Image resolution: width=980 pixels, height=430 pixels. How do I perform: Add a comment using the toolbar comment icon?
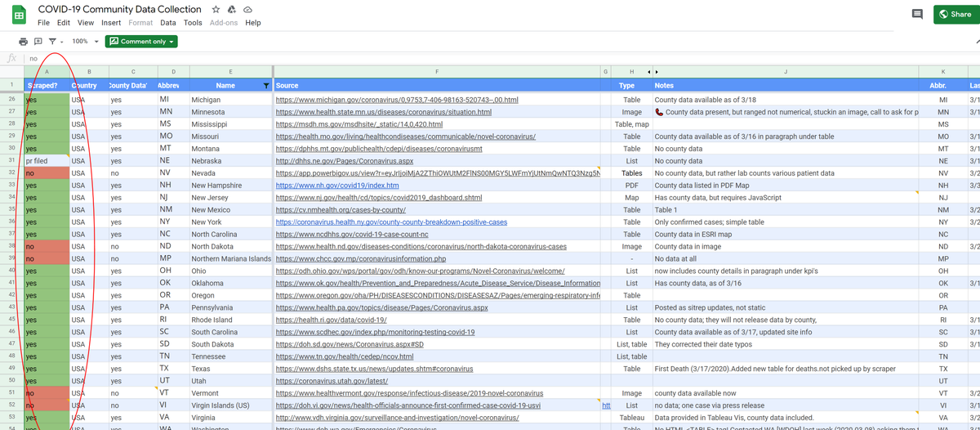coord(38,41)
